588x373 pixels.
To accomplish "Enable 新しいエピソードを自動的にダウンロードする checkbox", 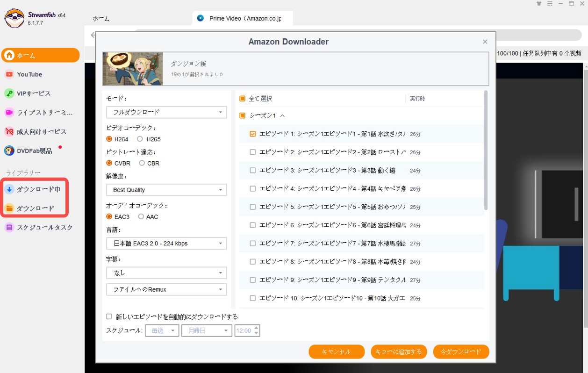I will (x=109, y=316).
